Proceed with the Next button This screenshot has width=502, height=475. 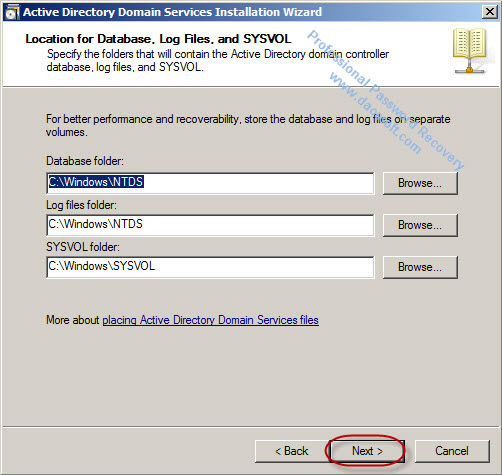367,451
